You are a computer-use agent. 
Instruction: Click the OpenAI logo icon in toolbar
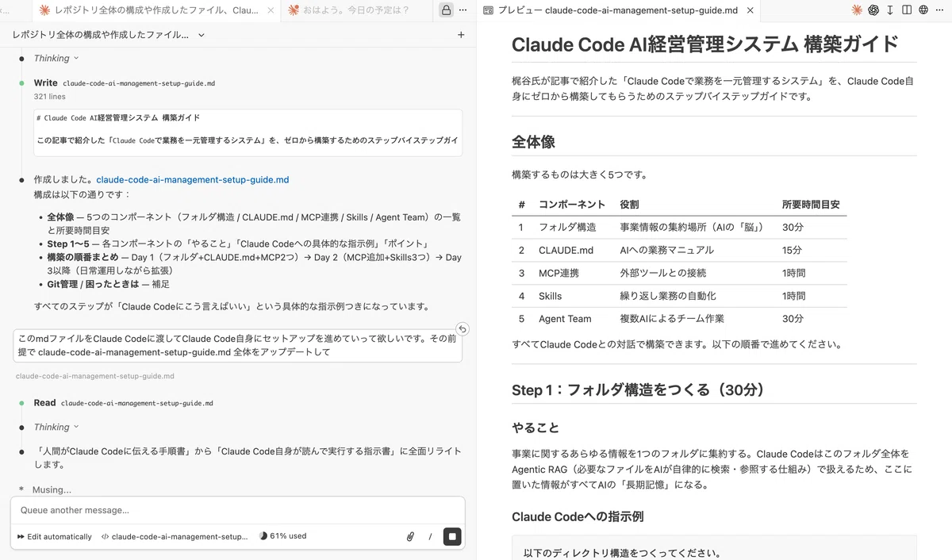(873, 10)
